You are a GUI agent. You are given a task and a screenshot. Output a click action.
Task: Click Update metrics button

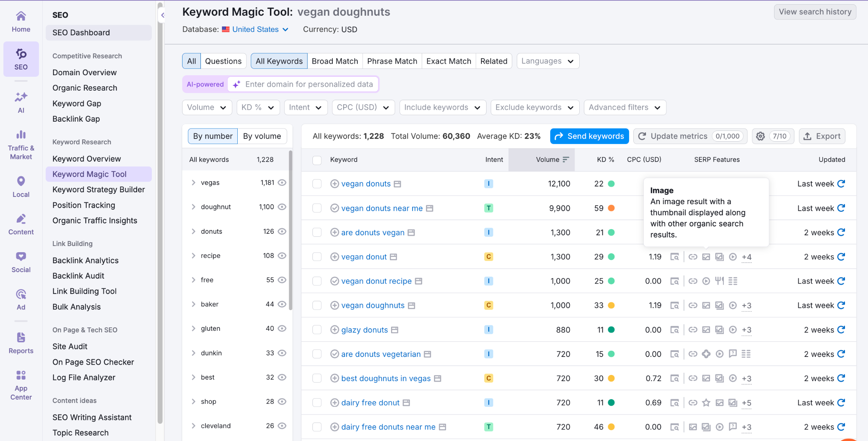pyautogui.click(x=690, y=136)
